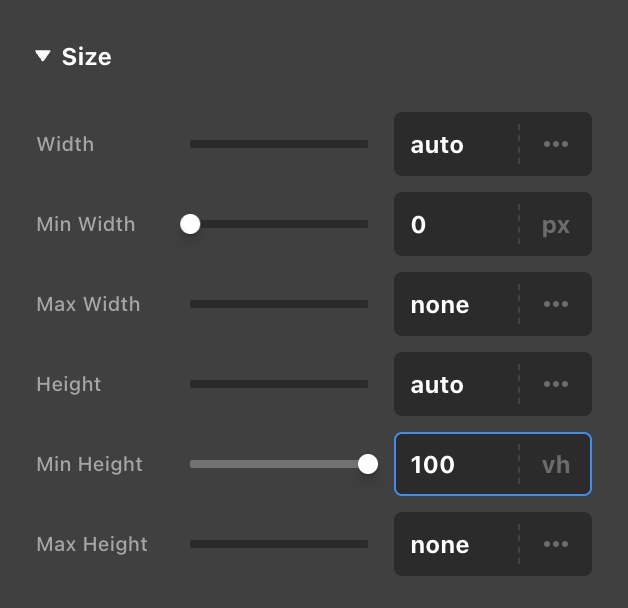The width and height of the screenshot is (628, 608).
Task: Collapse the Size section triangle
Action: click(x=42, y=57)
